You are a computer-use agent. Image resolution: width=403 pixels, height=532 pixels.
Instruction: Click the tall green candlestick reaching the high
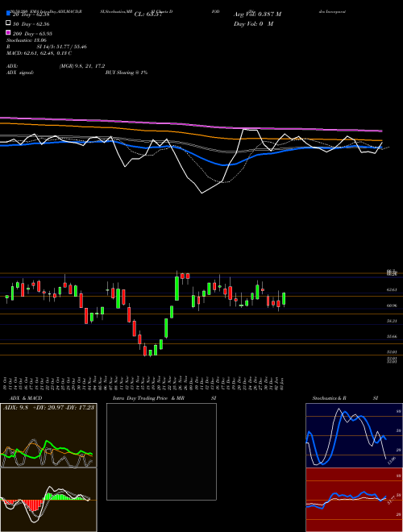pyautogui.click(x=177, y=289)
